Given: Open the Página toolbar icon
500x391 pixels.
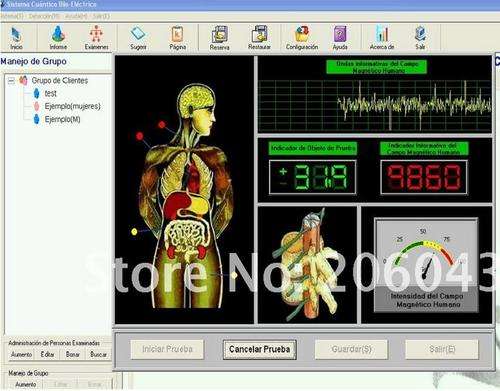Looking at the screenshot, I should coord(177,38).
